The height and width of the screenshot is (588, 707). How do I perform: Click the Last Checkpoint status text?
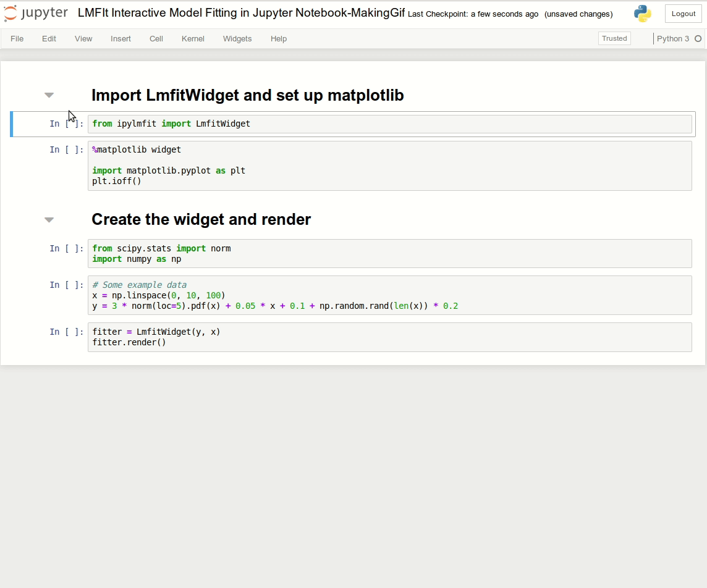click(x=473, y=14)
